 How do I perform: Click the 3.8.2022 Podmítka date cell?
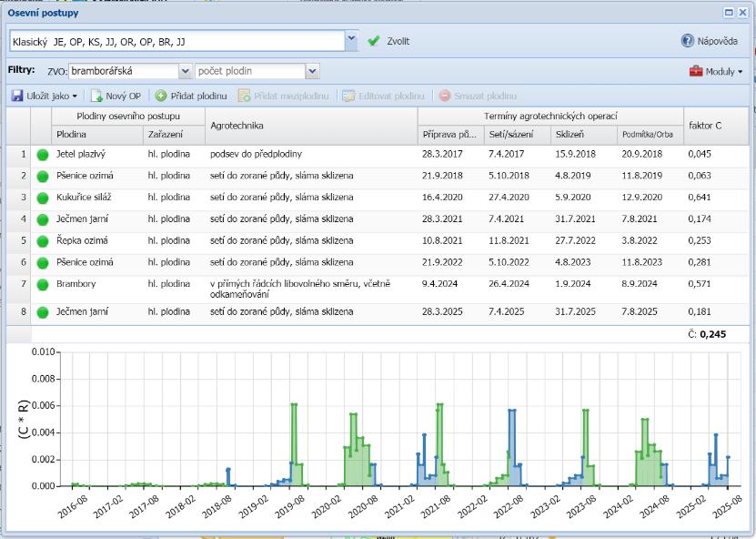[640, 240]
